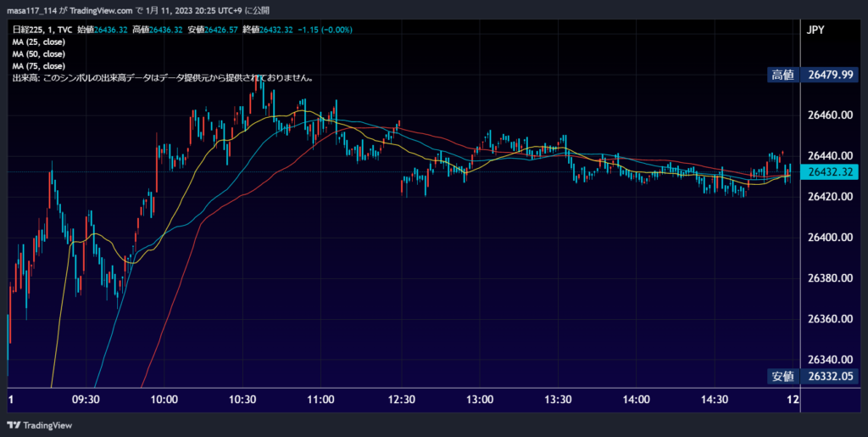This screenshot has height=437, width=868.
Task: Click the 始値 26436.32 open value
Action: click(x=103, y=30)
